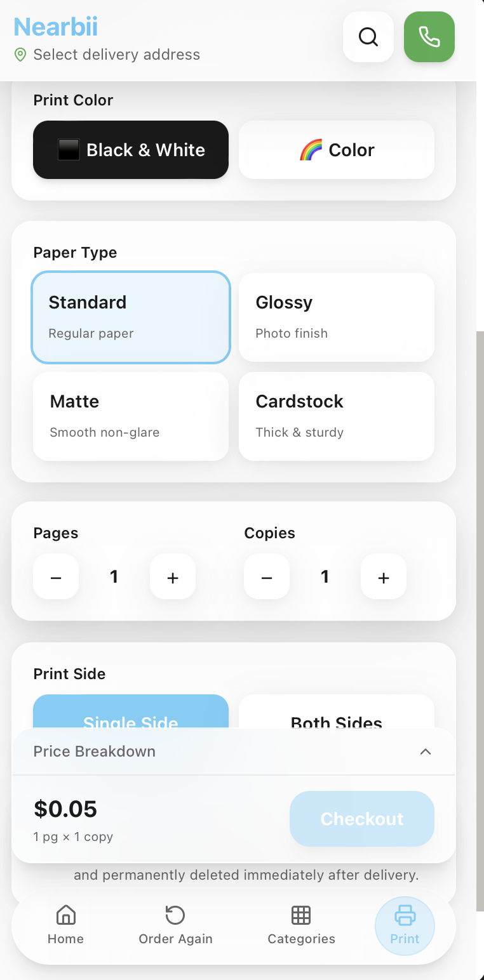Select Black & White print color

(x=130, y=150)
